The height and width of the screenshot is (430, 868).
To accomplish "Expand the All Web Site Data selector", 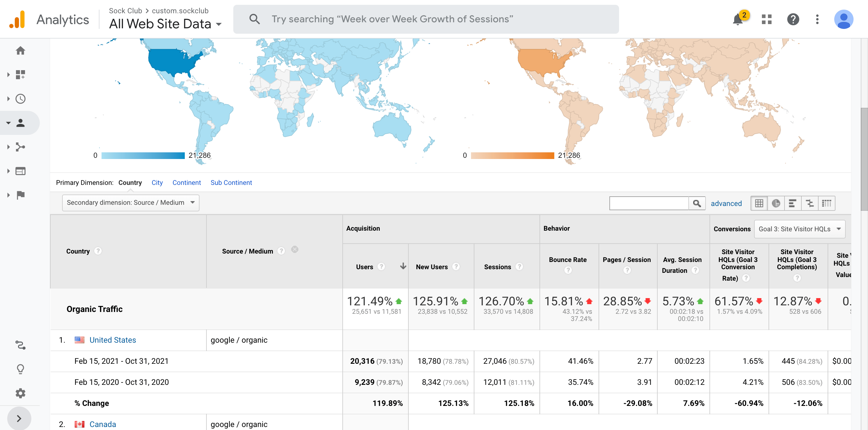I will pos(165,24).
